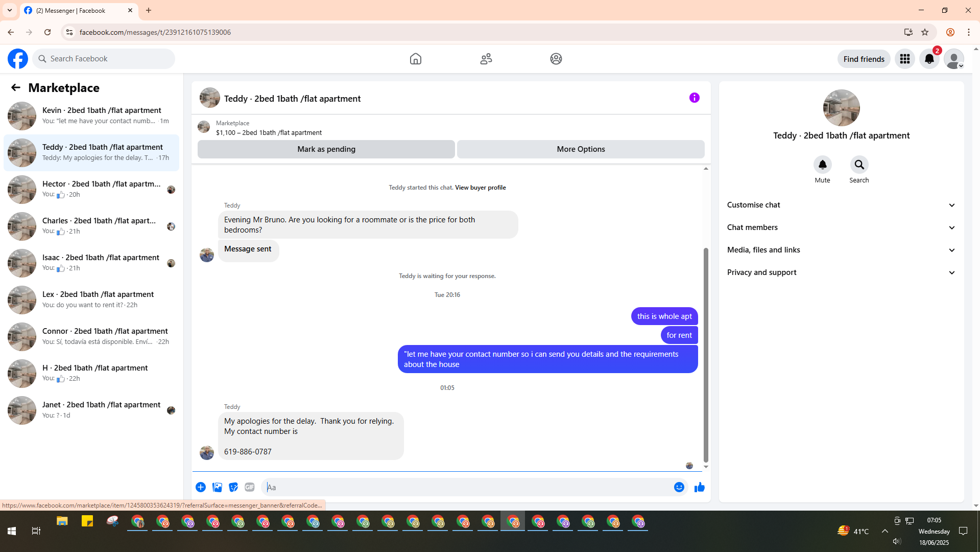Expand Customise chat section
The height and width of the screenshot is (552, 980).
coord(841,205)
